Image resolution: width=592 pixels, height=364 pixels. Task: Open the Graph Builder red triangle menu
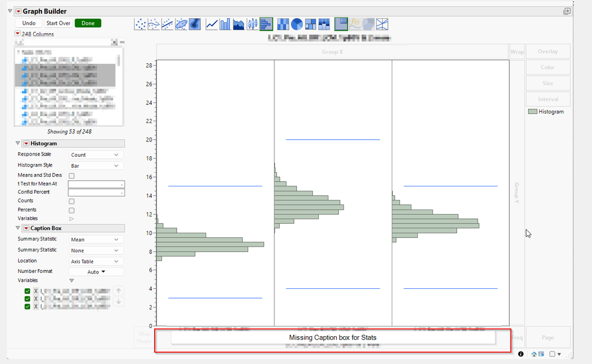point(18,11)
